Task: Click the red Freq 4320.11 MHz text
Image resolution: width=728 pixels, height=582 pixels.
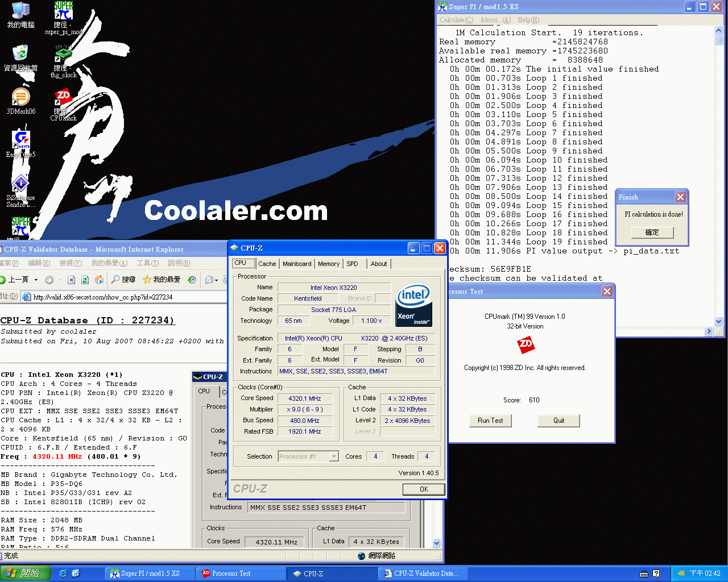Action: (x=57, y=456)
